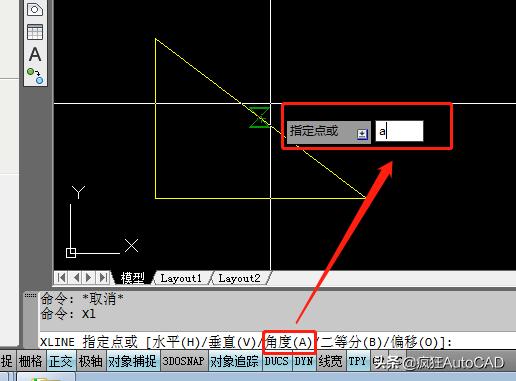516x381 pixels.
Task: Click the 二等分(B) option in command line
Action: (351, 342)
